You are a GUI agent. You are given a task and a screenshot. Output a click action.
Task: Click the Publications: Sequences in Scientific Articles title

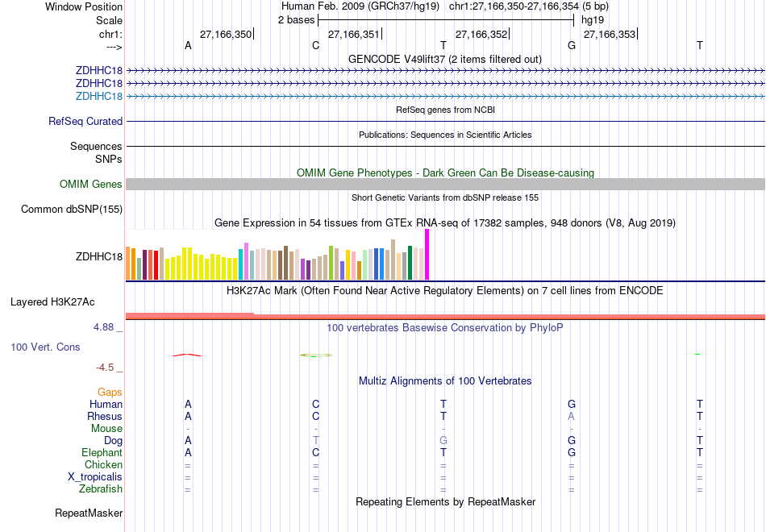(445, 135)
